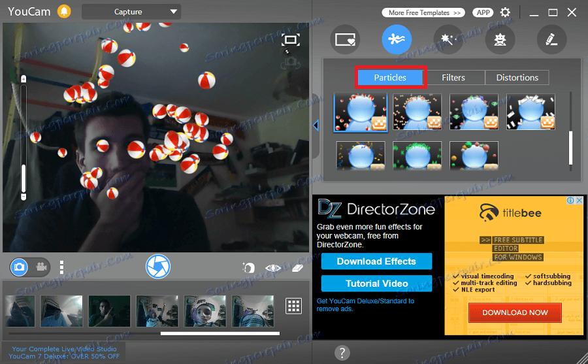588x364 pixels.
Task: Click the eraser clear effects icon
Action: pos(297,268)
